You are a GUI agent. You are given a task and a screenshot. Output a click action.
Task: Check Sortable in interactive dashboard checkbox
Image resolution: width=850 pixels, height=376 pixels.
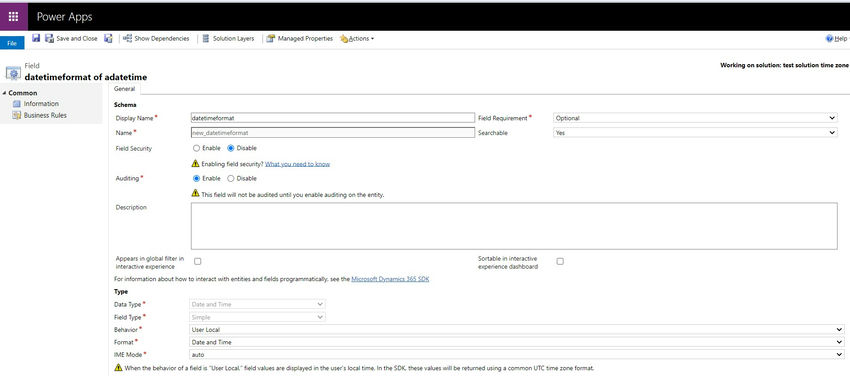pyautogui.click(x=560, y=261)
